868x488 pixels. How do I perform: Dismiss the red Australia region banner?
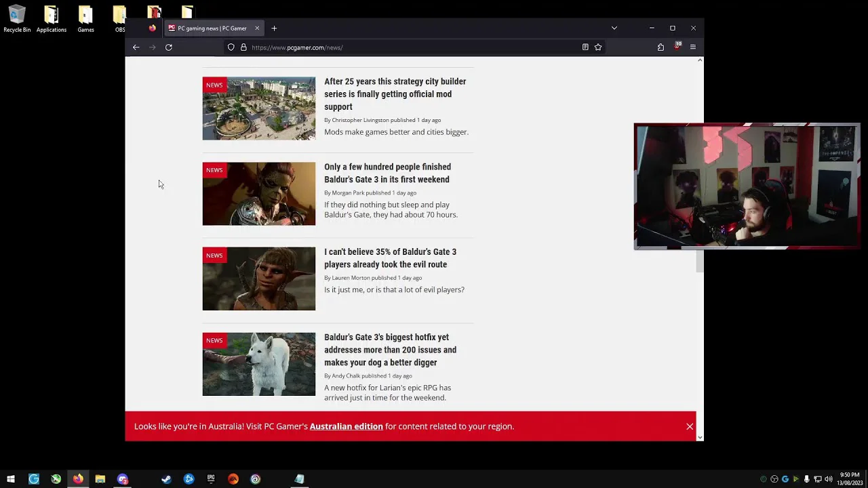click(x=690, y=426)
